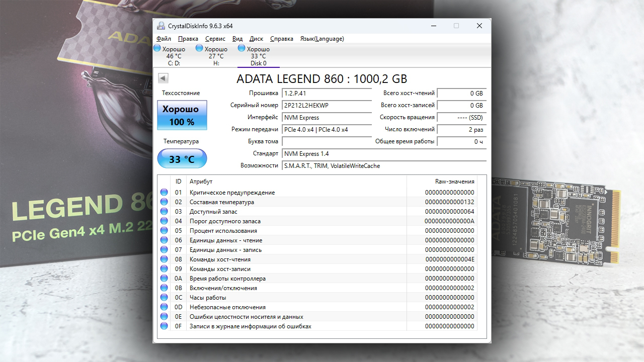Click status orb for Critical Warning attribute 01
This screenshot has height=362, width=644.
164,193
